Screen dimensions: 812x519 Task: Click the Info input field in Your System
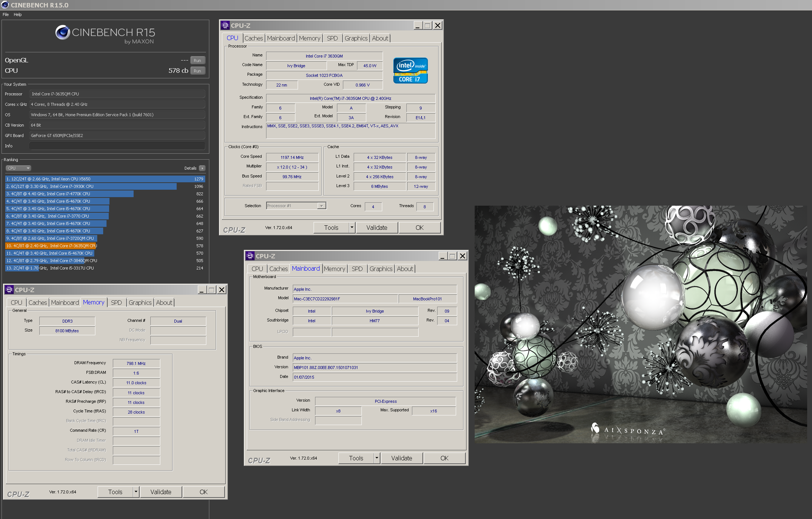pyautogui.click(x=117, y=146)
